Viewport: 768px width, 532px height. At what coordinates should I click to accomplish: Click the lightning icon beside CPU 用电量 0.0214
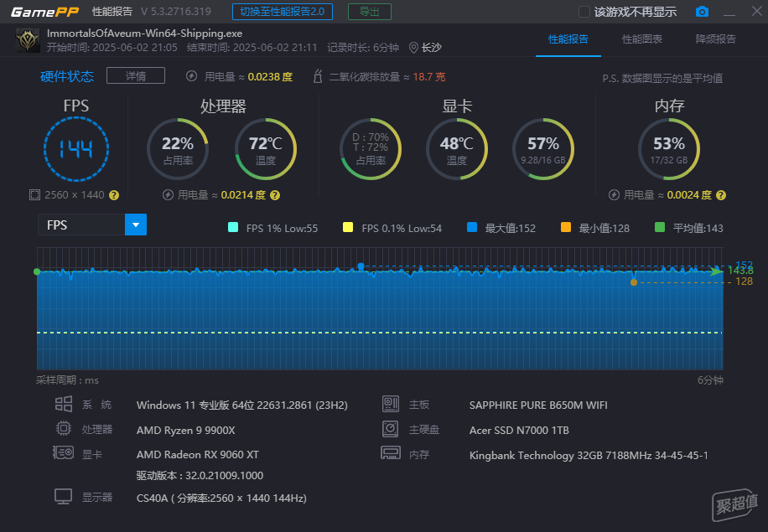coord(168,195)
